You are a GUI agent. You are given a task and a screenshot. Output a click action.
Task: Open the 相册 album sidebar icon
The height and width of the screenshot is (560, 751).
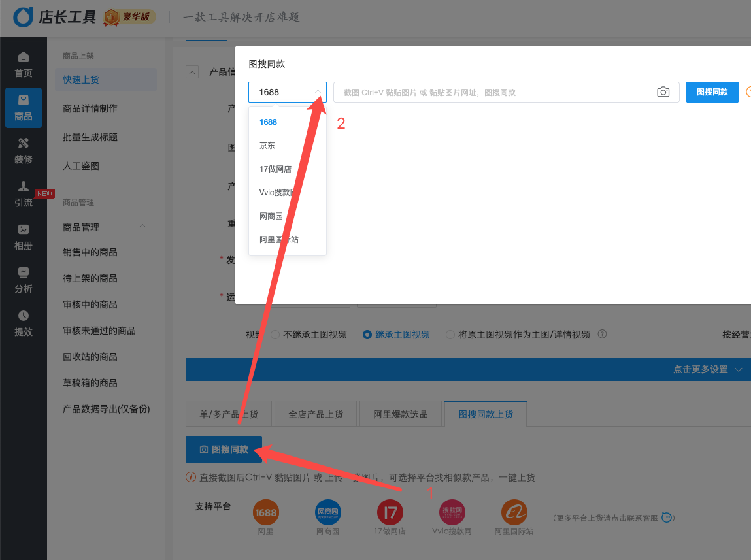point(24,237)
